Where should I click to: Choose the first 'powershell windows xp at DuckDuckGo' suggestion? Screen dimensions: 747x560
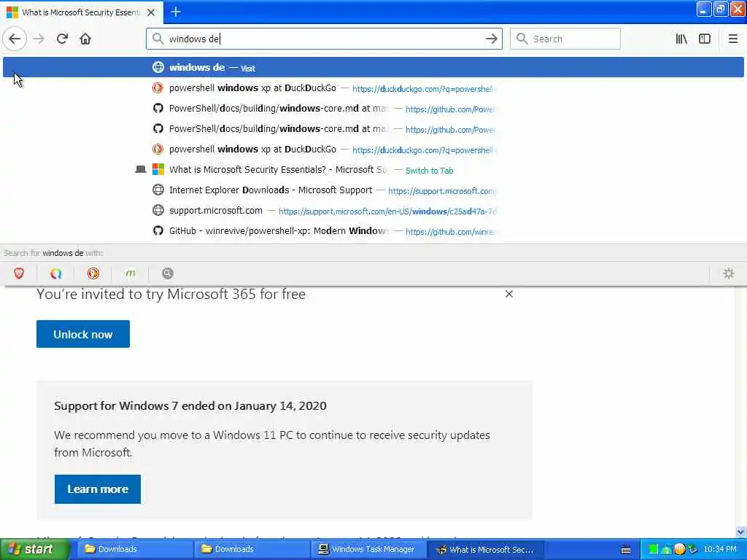[x=373, y=88]
